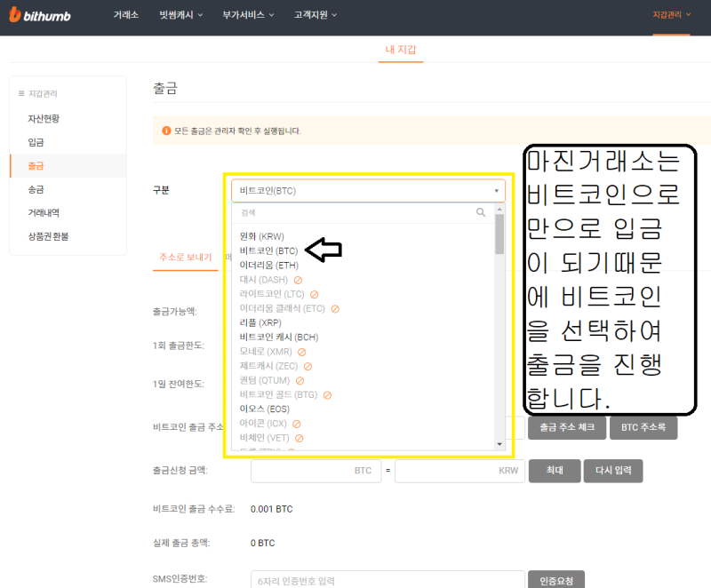This screenshot has width=711, height=588.
Task: Open the 거래소 menu item
Action: 125,15
